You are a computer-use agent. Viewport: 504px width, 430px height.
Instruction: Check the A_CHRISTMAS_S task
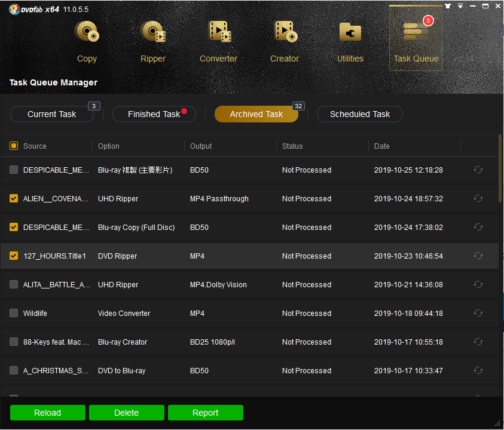click(x=14, y=371)
